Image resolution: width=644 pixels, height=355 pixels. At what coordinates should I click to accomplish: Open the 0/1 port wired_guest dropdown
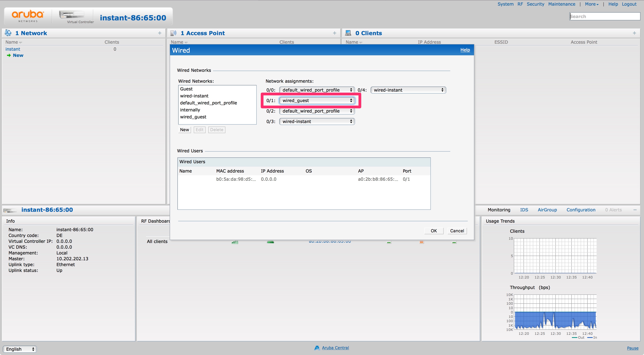(317, 100)
